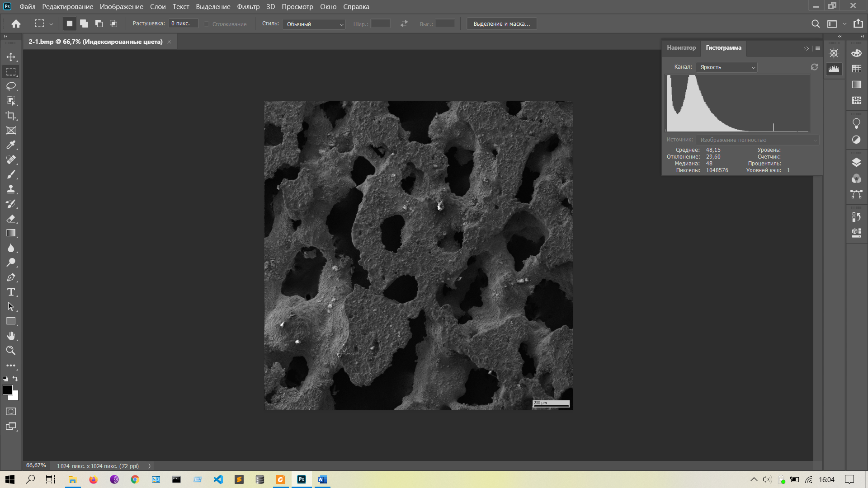Select the Hand tool
Image resolution: width=868 pixels, height=488 pixels.
pos(11,336)
